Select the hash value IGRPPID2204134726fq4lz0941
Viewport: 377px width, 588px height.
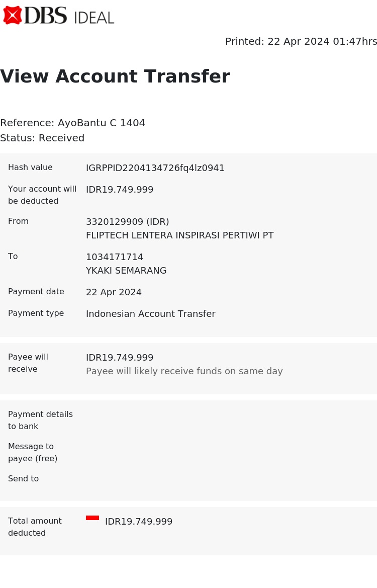(x=155, y=168)
